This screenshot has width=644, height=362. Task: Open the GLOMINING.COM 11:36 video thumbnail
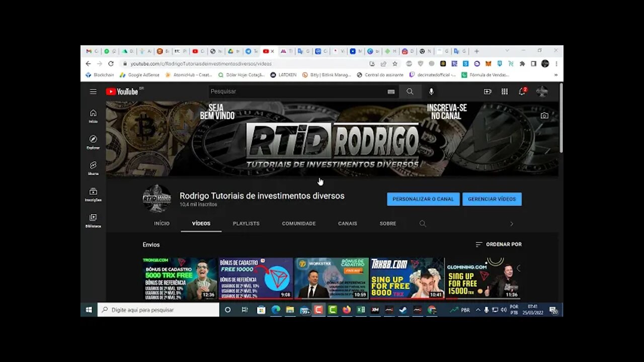[482, 279]
